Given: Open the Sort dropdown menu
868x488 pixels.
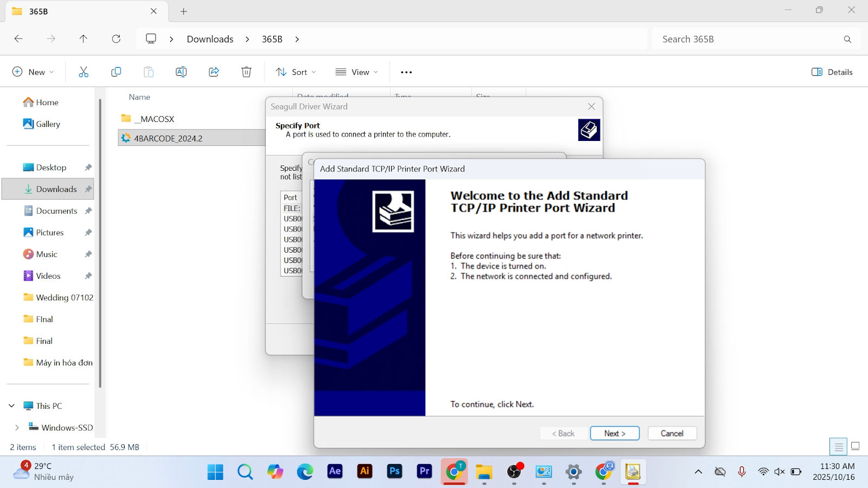Looking at the screenshot, I should click(x=296, y=72).
